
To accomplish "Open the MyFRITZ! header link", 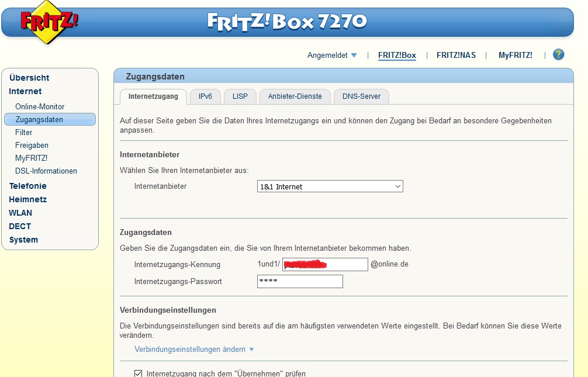I will coord(516,55).
